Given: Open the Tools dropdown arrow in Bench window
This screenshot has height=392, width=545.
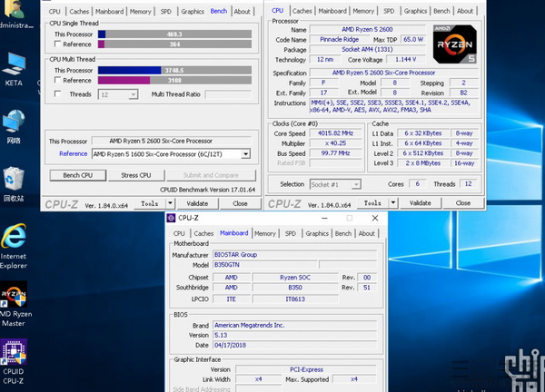Looking at the screenshot, I should coord(169,204).
